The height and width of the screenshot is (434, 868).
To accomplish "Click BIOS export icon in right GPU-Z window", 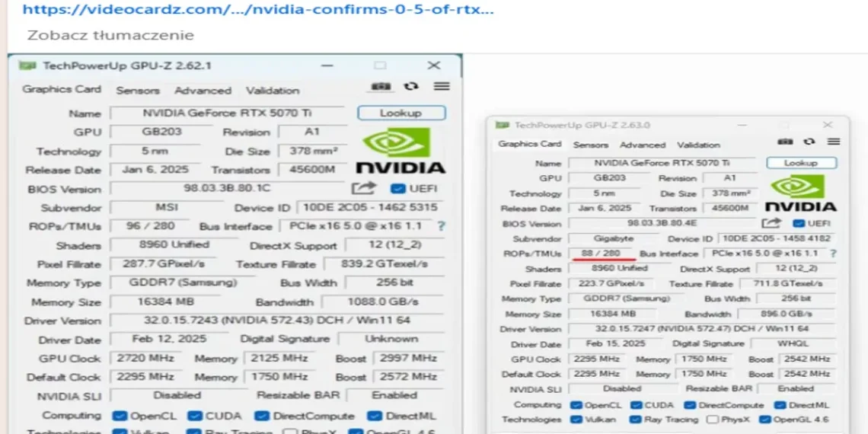I will click(771, 223).
